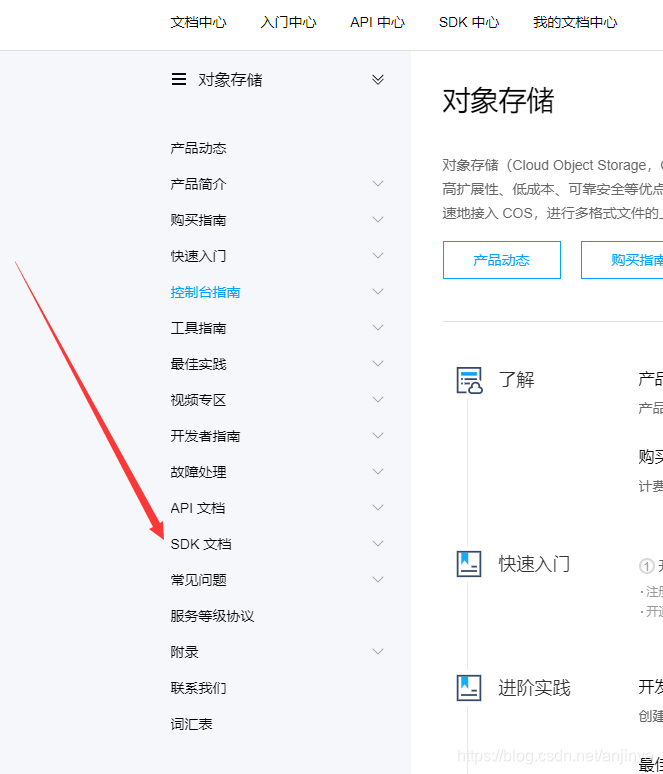Open 联系我们 in the sidebar
This screenshot has width=663, height=774.
pyautogui.click(x=198, y=689)
